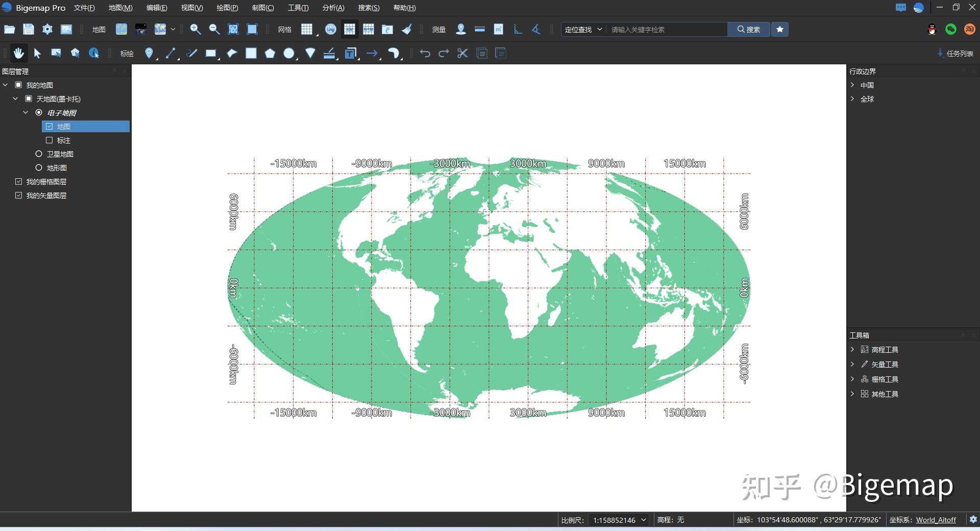Screen dimensions: 980x531
Task: Toggle 我的栅格图层 checkbox
Action: 19,181
